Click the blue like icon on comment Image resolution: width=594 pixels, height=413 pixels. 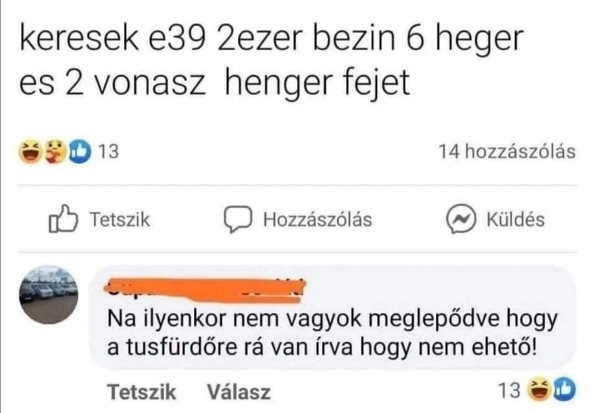[x=564, y=390]
